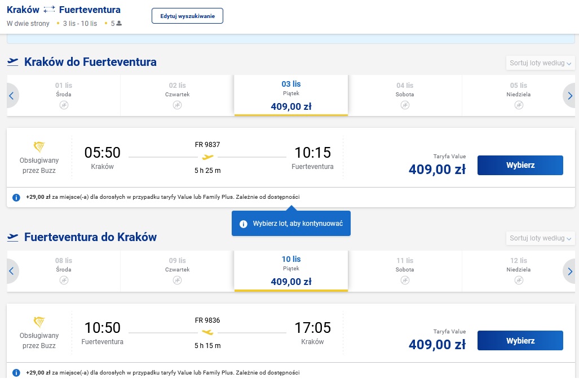Choose flight FR 9836 with Wybierz button
This screenshot has width=579, height=392.
(x=520, y=340)
